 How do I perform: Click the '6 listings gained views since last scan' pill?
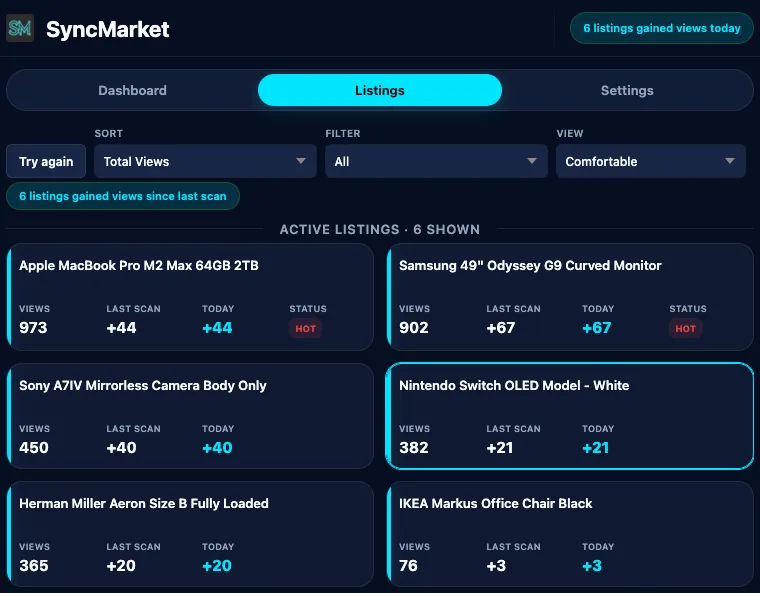click(x=123, y=196)
